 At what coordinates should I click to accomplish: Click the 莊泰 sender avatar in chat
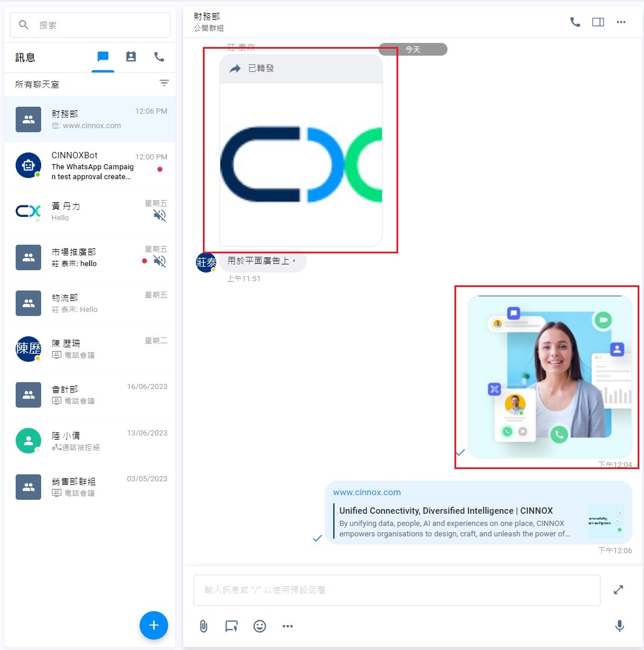click(206, 263)
